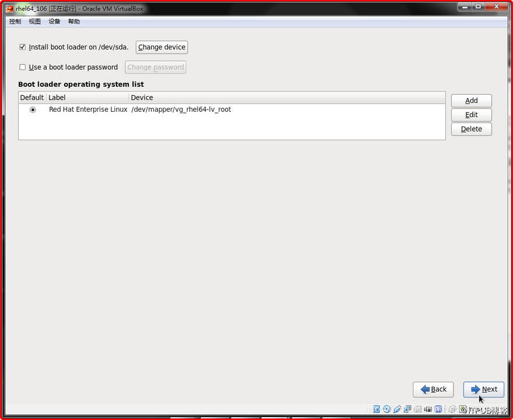Screen dimensions: 513x420
Task: Select the Red Hat Enterprise Linux label
Action: click(88, 110)
